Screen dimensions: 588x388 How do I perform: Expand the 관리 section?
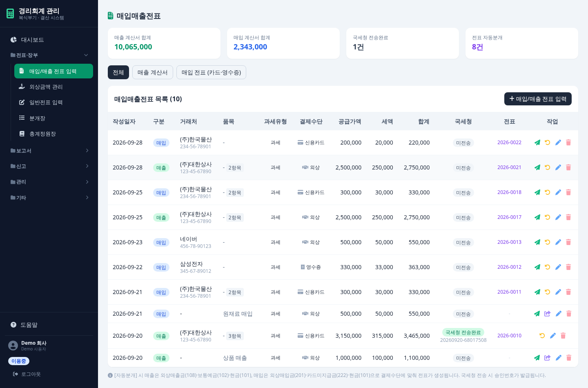(x=49, y=182)
